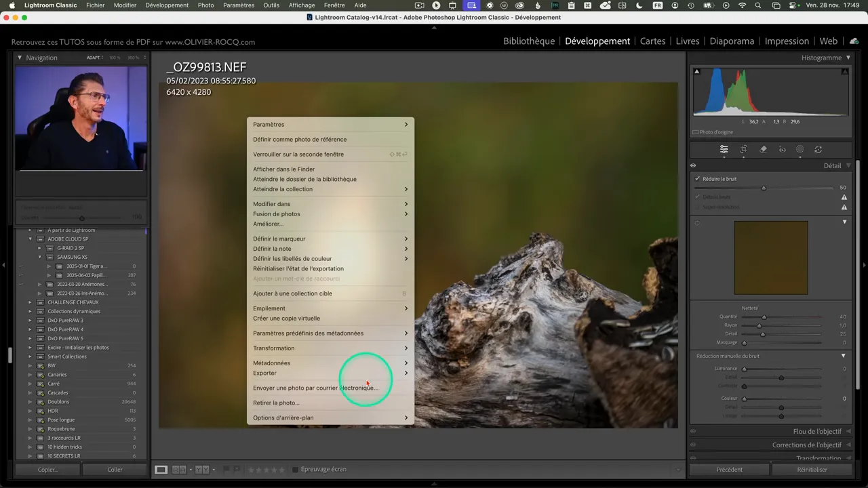
Task: Enable the Epreuvage écran checkbox
Action: click(x=295, y=470)
